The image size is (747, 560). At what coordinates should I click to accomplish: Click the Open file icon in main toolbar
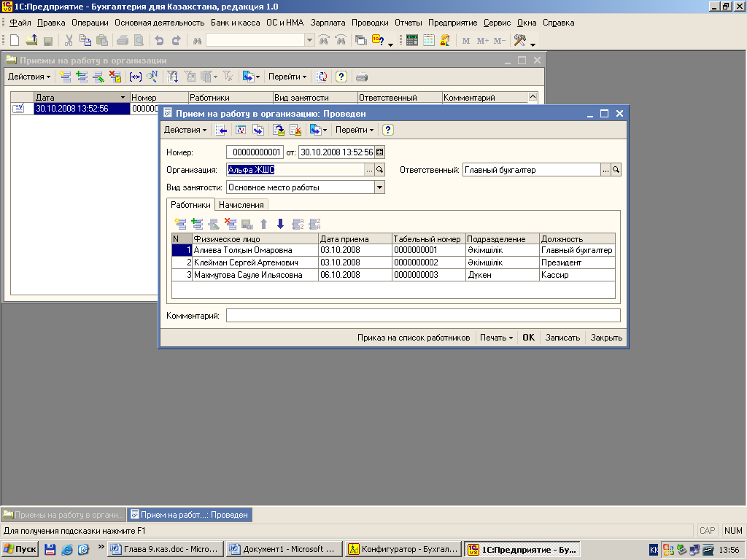click(31, 41)
